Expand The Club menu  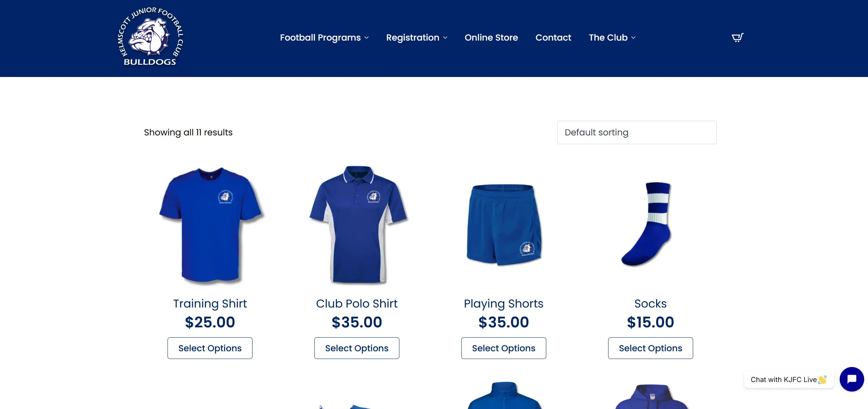(612, 37)
